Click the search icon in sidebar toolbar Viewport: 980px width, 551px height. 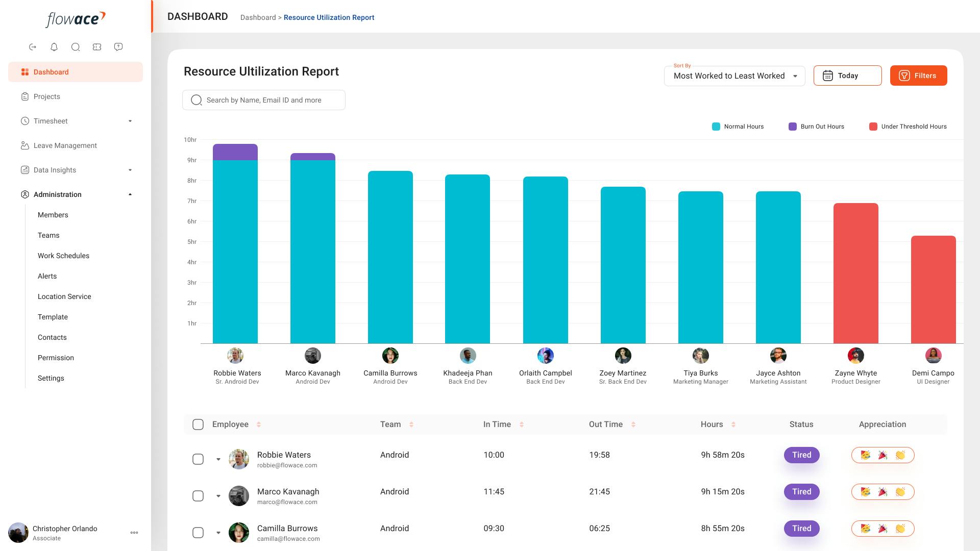pos(76,47)
